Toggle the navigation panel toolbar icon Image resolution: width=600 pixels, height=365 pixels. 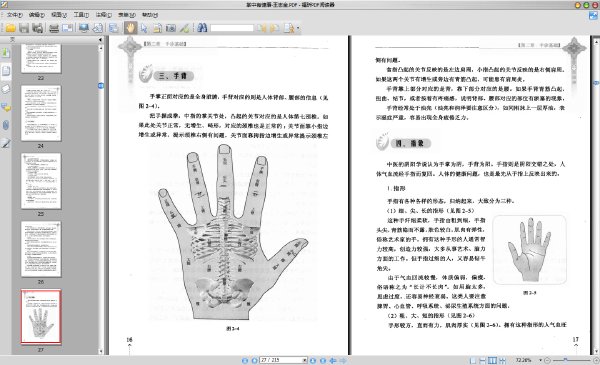(x=114, y=28)
